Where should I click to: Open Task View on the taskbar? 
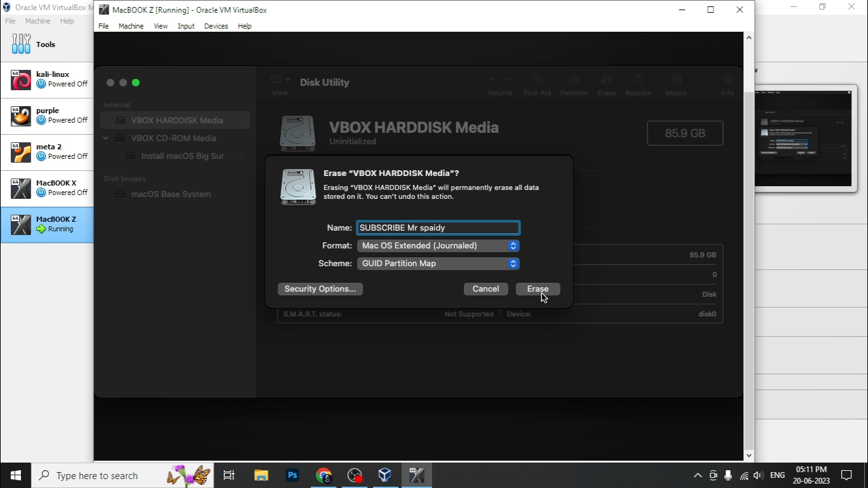(229, 475)
